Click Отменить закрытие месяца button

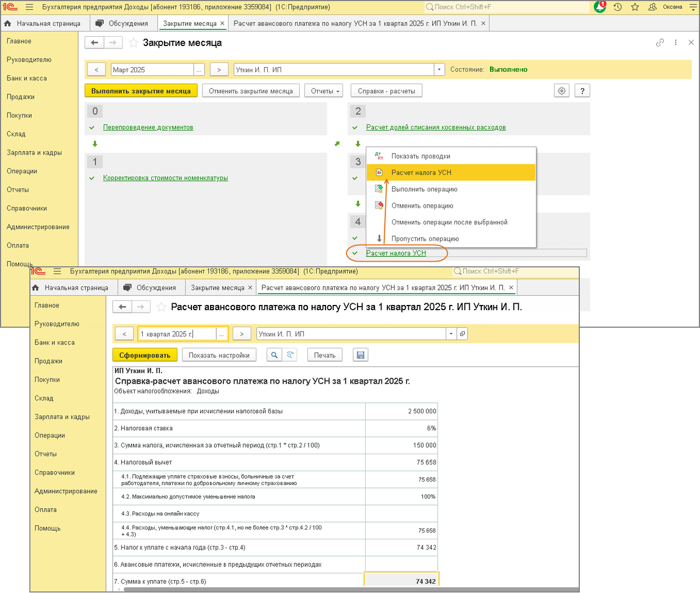pos(251,91)
